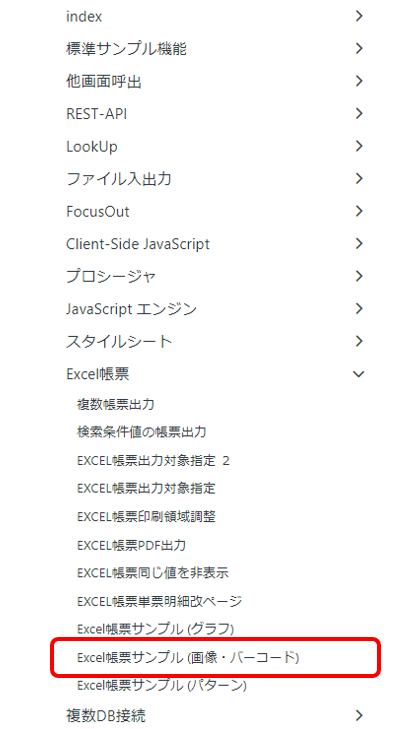
Task: Expand ファイル入出力 chevron arrow
Action: [x=359, y=179]
